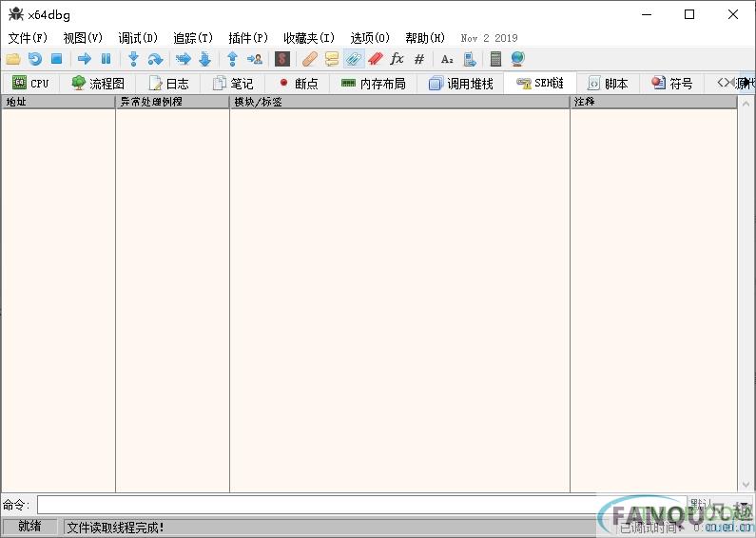Open the 收藏夹(I) menu
Viewport: 756px width, 538px height.
click(x=308, y=38)
